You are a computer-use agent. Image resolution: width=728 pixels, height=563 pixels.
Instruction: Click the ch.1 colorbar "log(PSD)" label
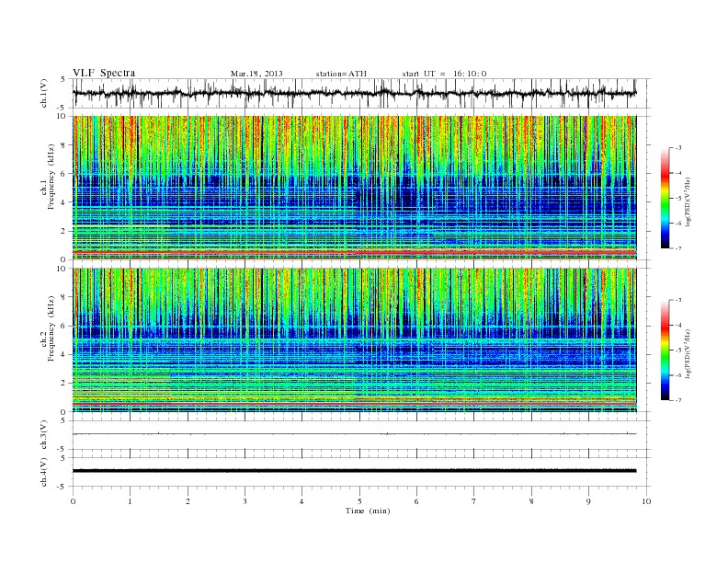[688, 201]
